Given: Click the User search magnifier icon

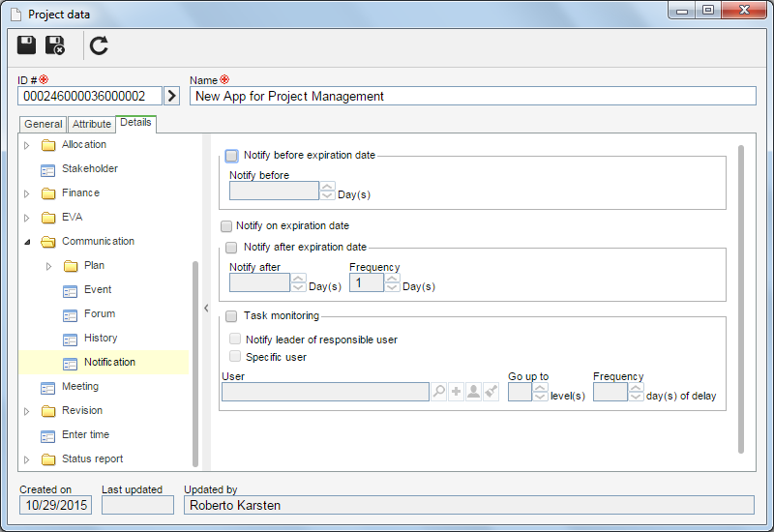Looking at the screenshot, I should 438,392.
